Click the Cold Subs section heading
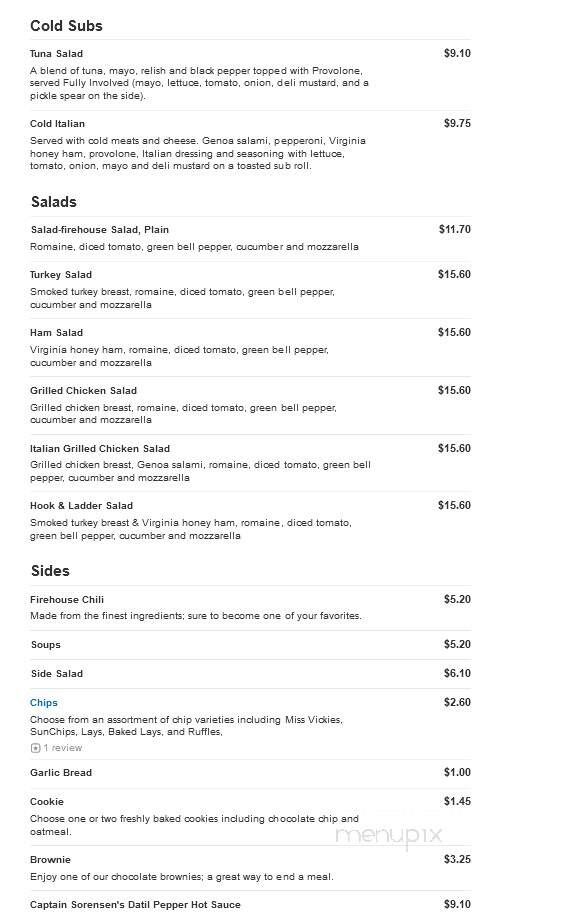The image size is (568, 918). click(66, 26)
